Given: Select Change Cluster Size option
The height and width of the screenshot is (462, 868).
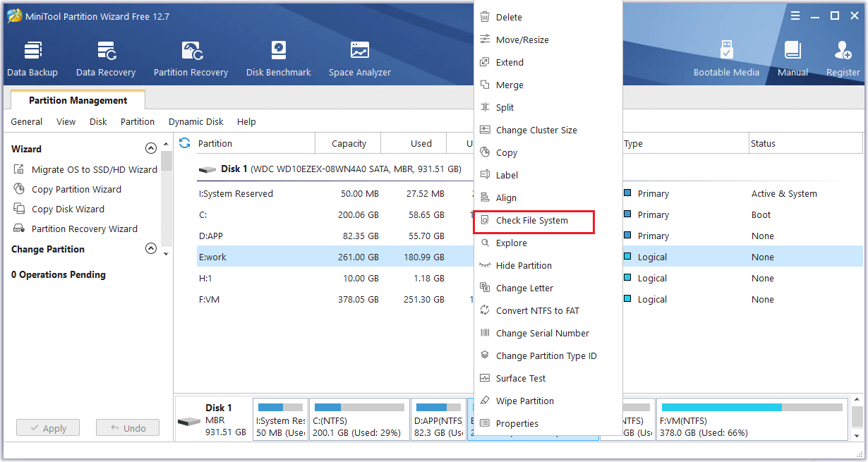Looking at the screenshot, I should pos(548,130).
